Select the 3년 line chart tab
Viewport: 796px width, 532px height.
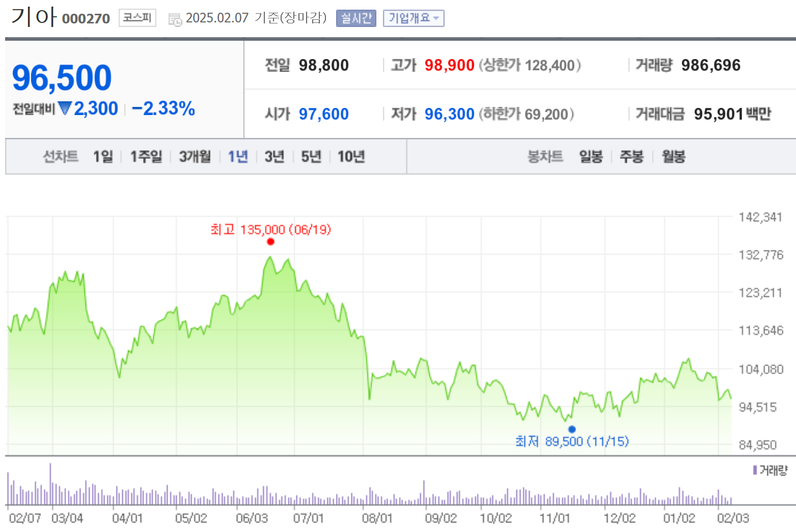pos(274,156)
